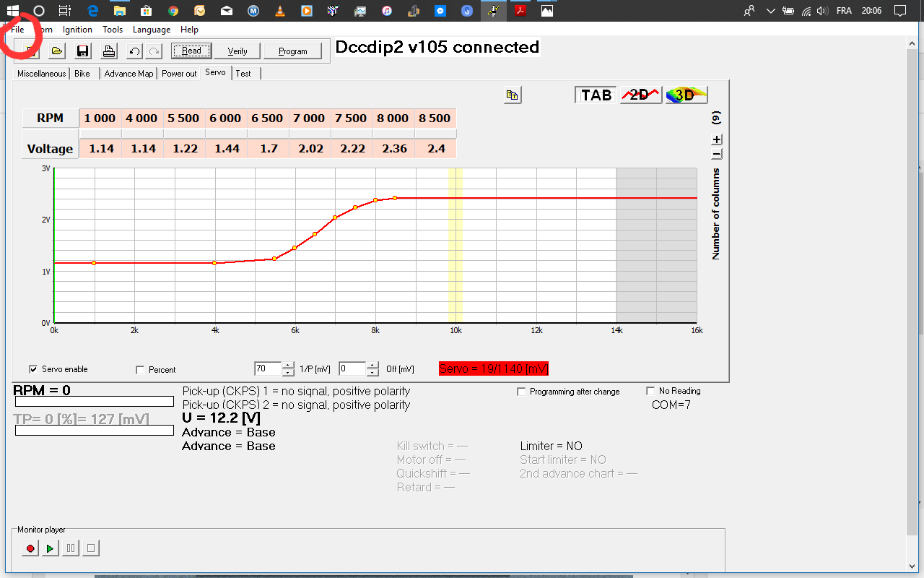
Task: Toggle the Servo enable checkbox
Action: tap(33, 369)
